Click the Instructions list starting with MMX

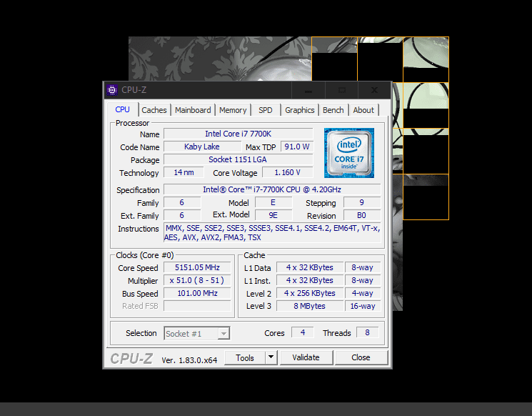(x=272, y=232)
